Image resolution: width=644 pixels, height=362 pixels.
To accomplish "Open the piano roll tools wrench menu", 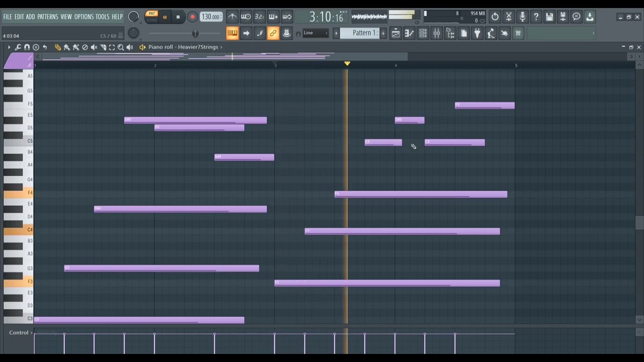I will 18,47.
